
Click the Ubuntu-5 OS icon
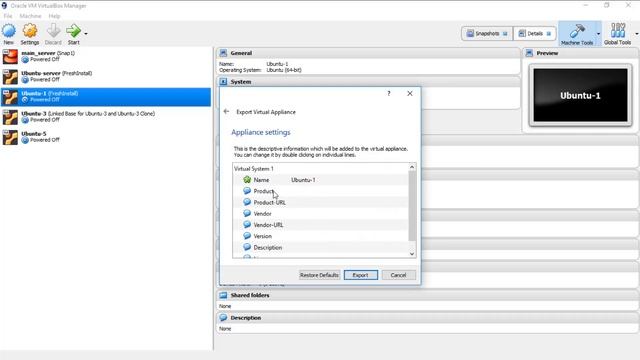(x=10, y=137)
